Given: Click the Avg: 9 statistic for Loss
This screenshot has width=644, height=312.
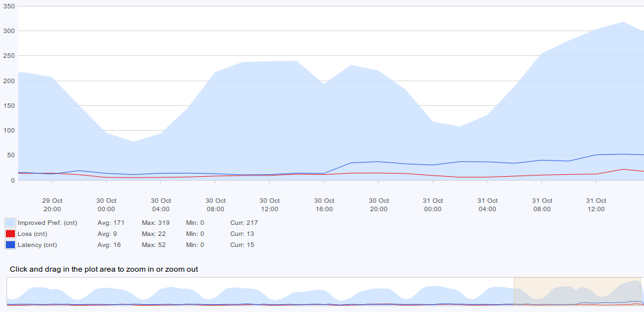Looking at the screenshot, I should [x=107, y=234].
